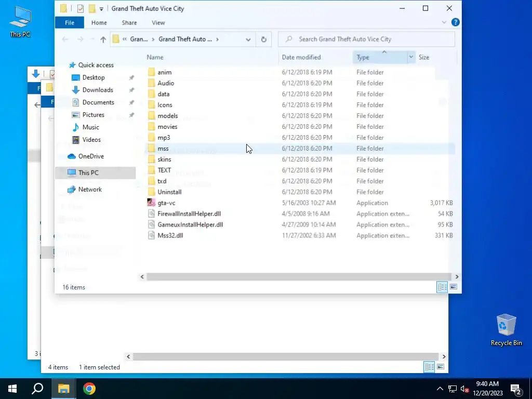Open the View ribbon tab

(x=158, y=23)
